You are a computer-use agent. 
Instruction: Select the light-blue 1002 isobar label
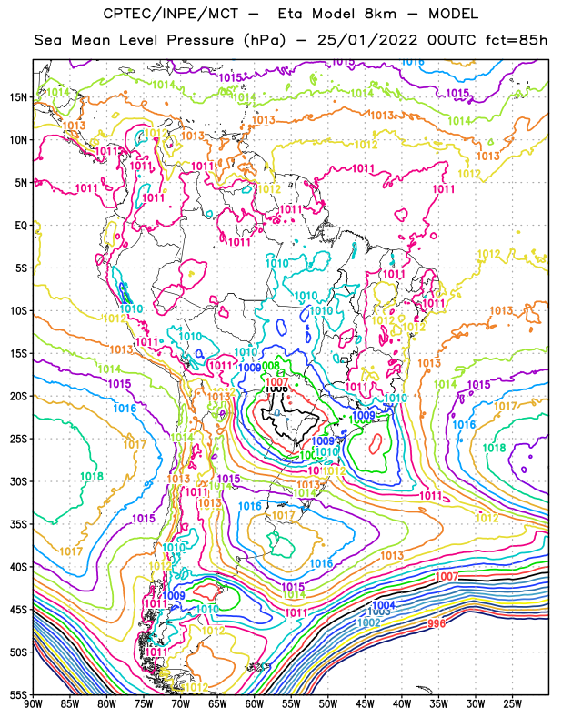point(369,622)
